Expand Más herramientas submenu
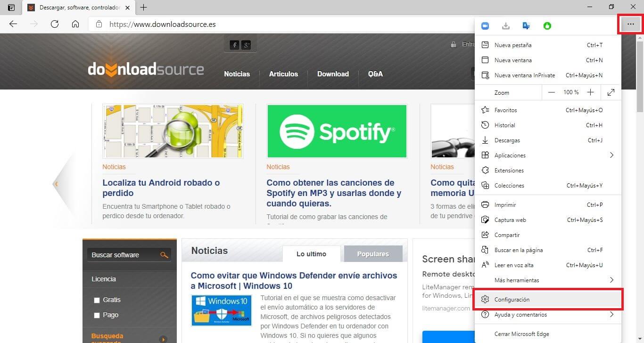The height and width of the screenshot is (343, 644). tap(548, 280)
